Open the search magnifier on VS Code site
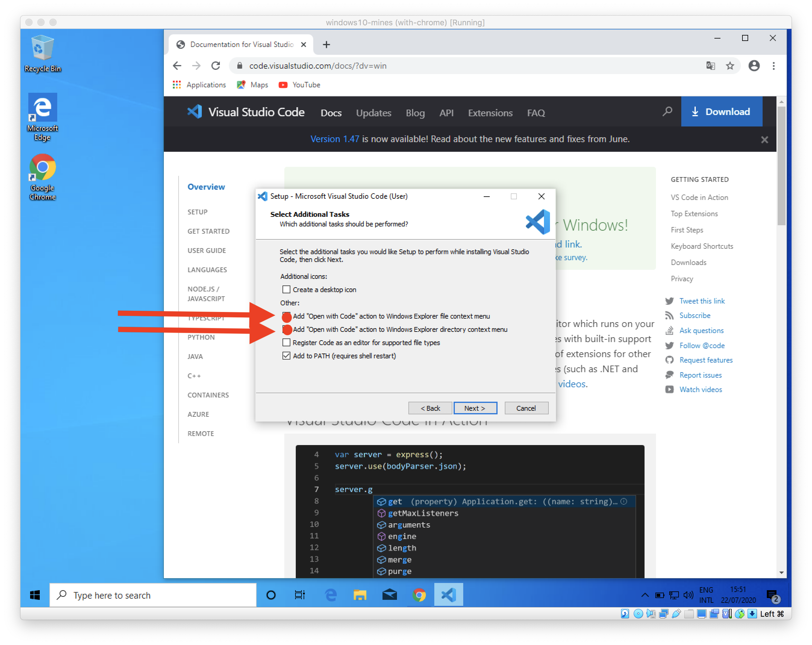Screen dimensions: 812x645 tap(667, 111)
